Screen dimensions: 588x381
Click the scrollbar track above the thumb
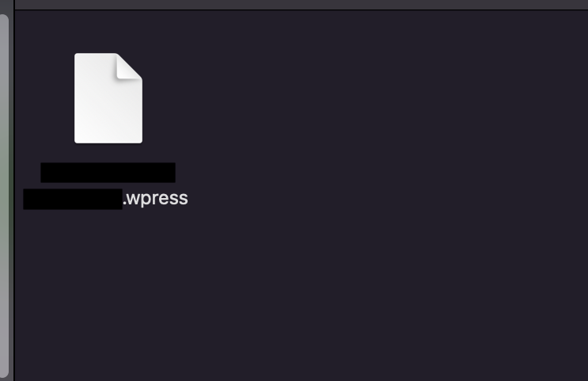point(4,7)
